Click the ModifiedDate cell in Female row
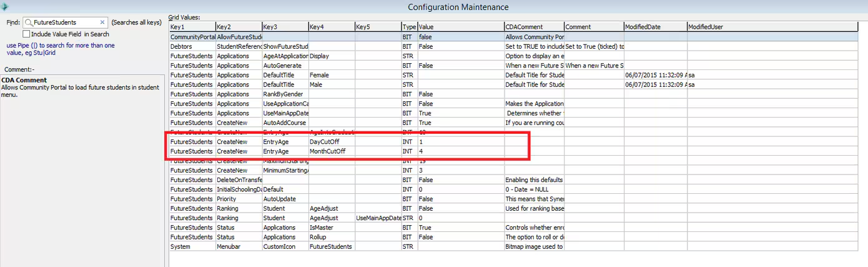Viewport: 868px width, 267px height. click(655, 75)
